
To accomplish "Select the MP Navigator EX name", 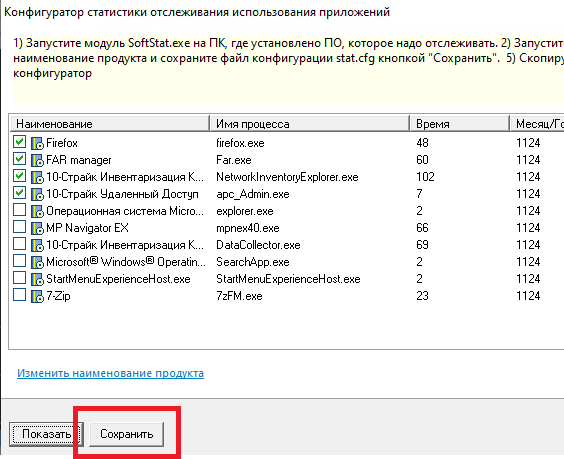I will pos(87,228).
